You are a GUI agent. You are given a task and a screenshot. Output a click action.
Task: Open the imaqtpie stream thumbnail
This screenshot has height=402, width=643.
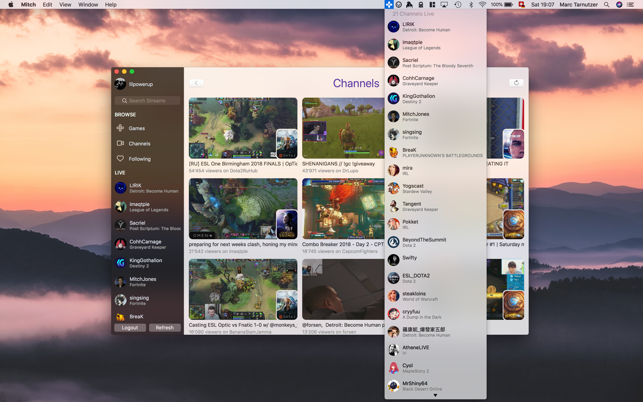[243, 209]
